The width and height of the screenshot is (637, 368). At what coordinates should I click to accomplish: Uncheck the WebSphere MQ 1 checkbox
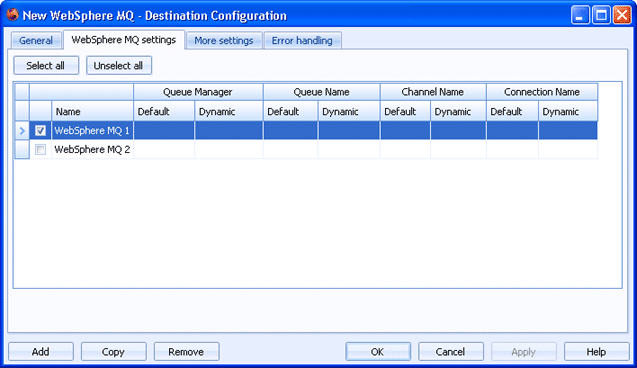[40, 130]
